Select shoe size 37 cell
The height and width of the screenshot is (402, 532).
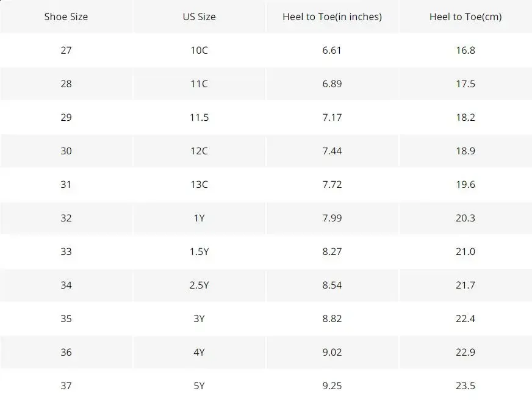[66, 386]
